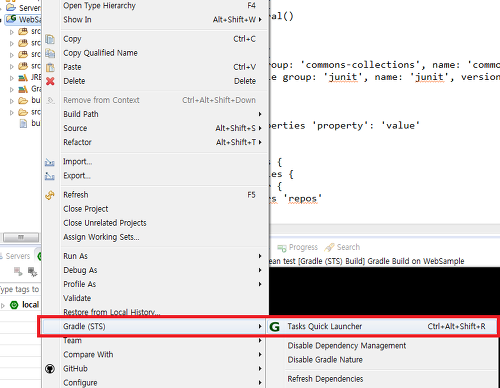Expand the first src source folder
500x388 pixels.
click(12, 32)
